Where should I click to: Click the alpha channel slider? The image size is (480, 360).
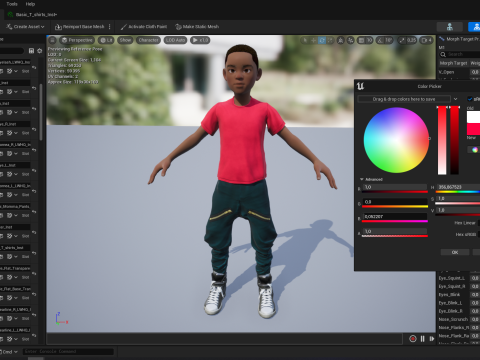tap(395, 236)
